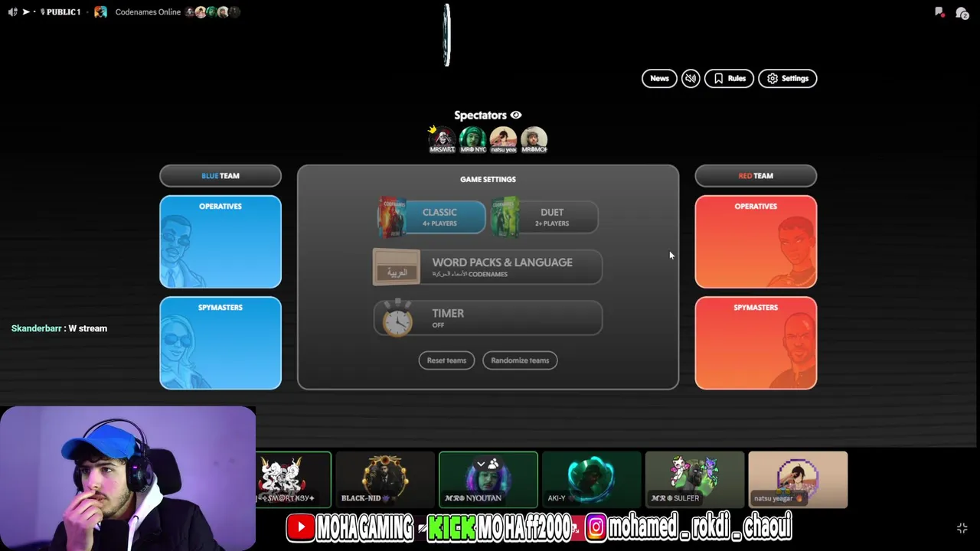Click the YouTube logo in the banner
The width and height of the screenshot is (980, 551).
click(x=300, y=527)
